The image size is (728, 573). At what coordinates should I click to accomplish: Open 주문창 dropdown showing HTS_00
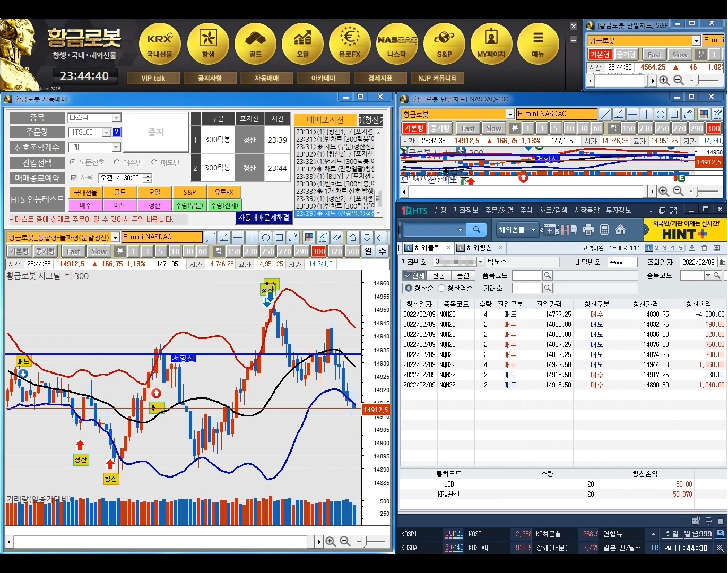click(x=106, y=133)
